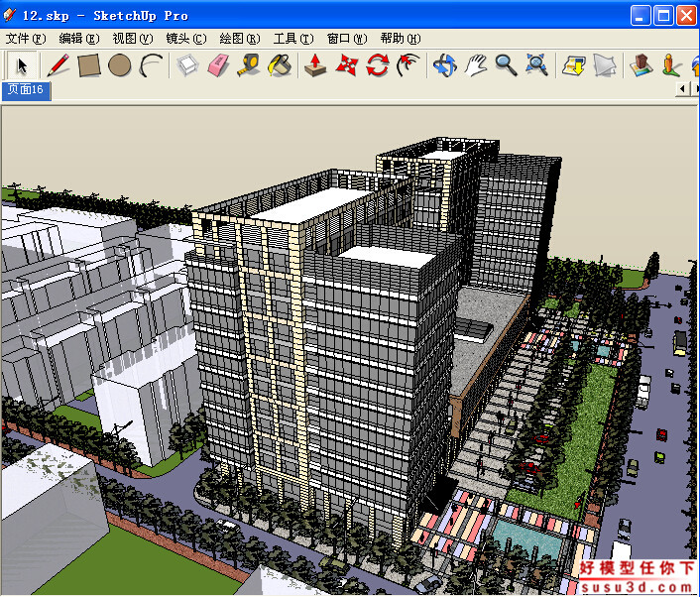Pick the Tape Measure tool

tap(249, 65)
